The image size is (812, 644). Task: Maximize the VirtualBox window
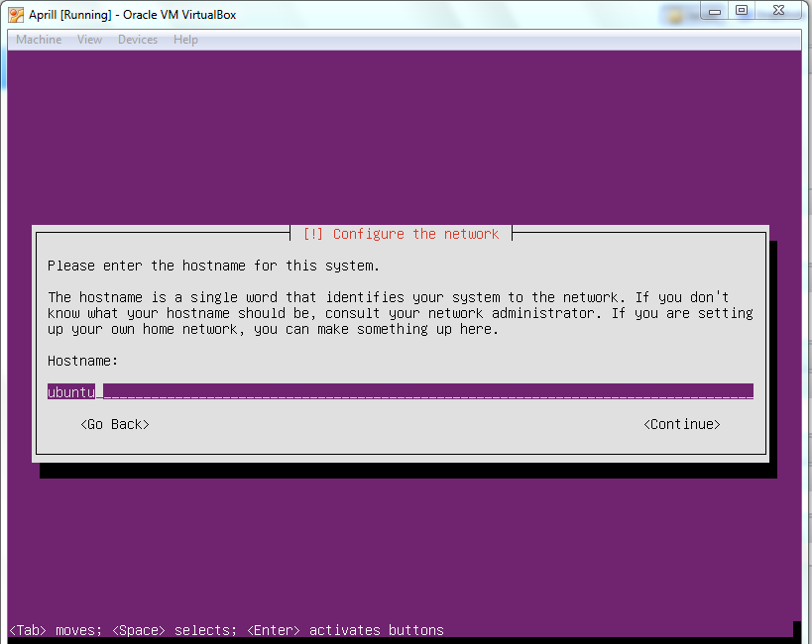click(742, 10)
